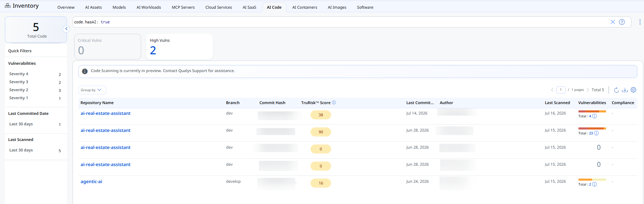Click the Branch column header
This screenshot has width=644, height=204.
pyautogui.click(x=233, y=103)
